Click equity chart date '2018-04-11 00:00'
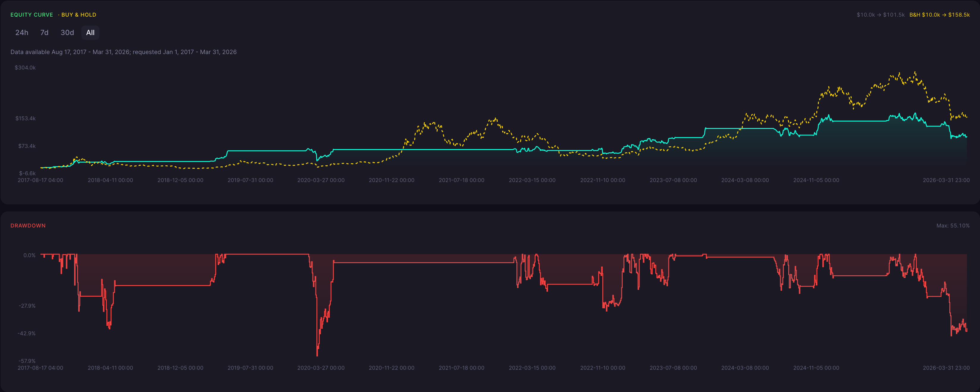The image size is (980, 392). 110,181
